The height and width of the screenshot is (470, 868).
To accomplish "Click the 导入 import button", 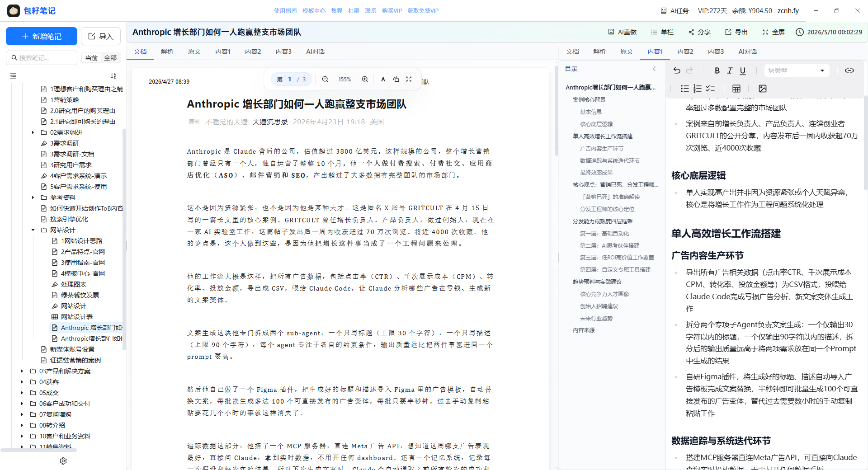I will pyautogui.click(x=101, y=36).
